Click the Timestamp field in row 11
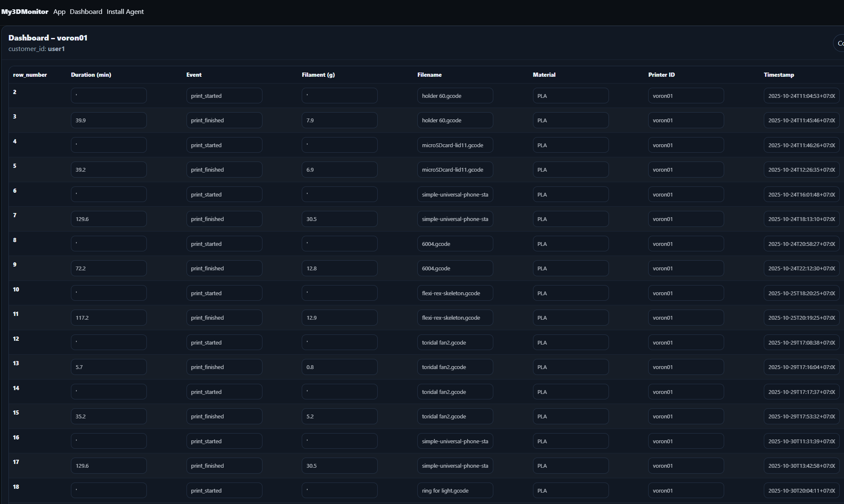This screenshot has width=844, height=504. (801, 318)
